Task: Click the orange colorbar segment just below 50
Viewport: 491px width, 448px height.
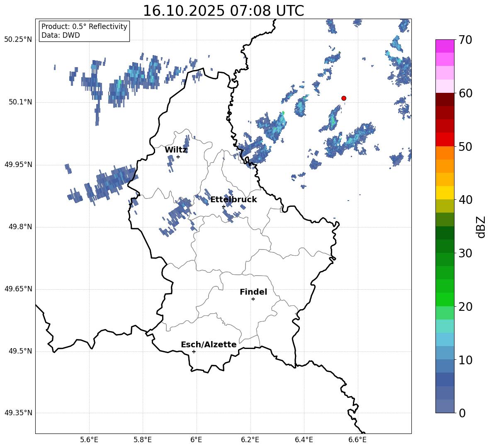Action: pyautogui.click(x=445, y=153)
